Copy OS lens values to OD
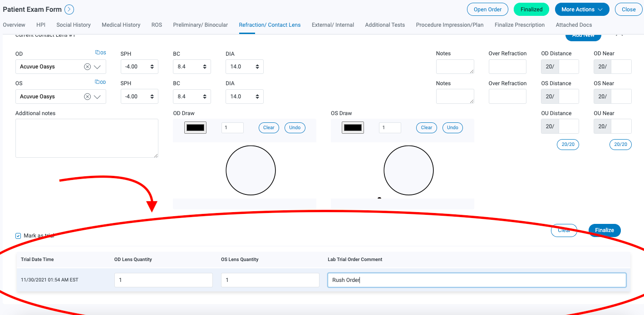This screenshot has height=315, width=644. point(100,82)
